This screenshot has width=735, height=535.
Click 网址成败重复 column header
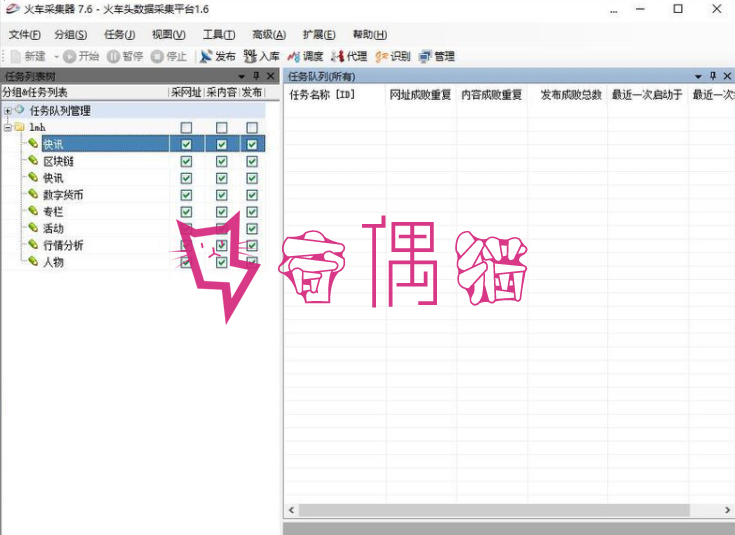[x=420, y=95]
